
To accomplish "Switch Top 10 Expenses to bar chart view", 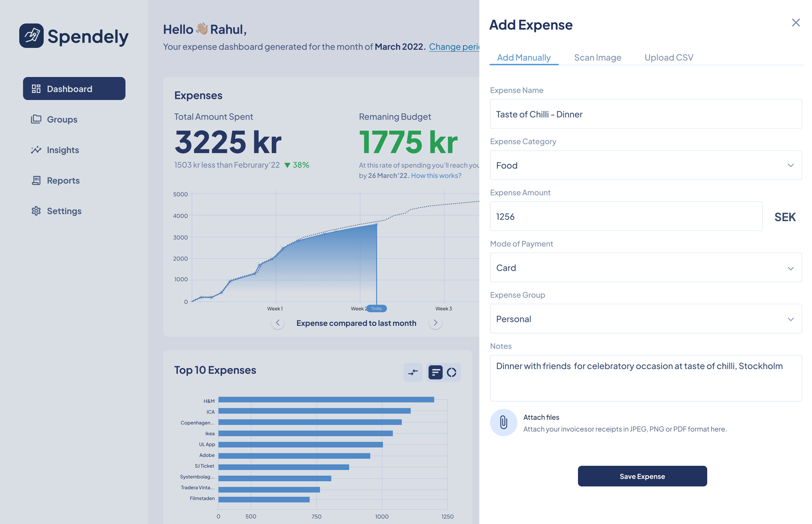I will click(x=435, y=372).
